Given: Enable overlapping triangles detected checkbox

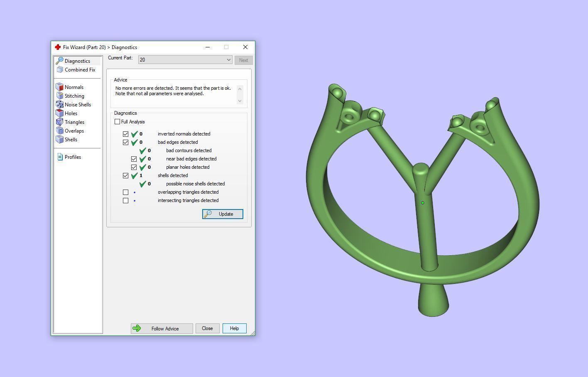Looking at the screenshot, I should click(125, 192).
